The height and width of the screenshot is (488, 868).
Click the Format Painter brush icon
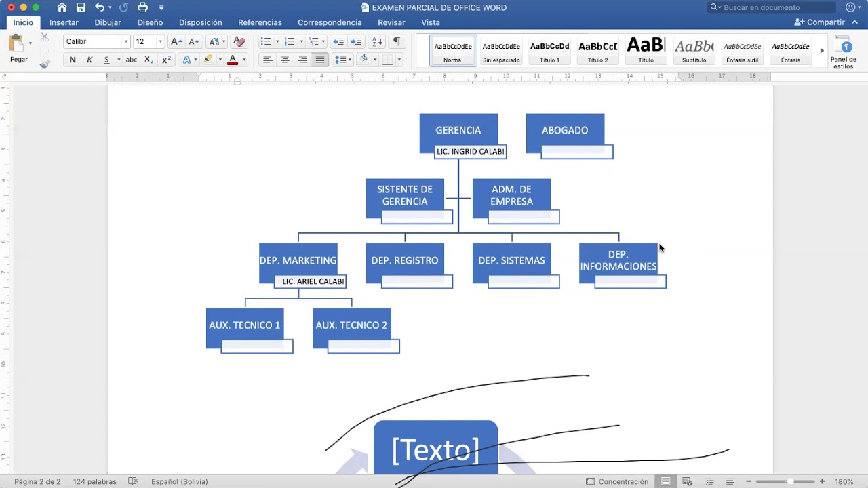45,64
